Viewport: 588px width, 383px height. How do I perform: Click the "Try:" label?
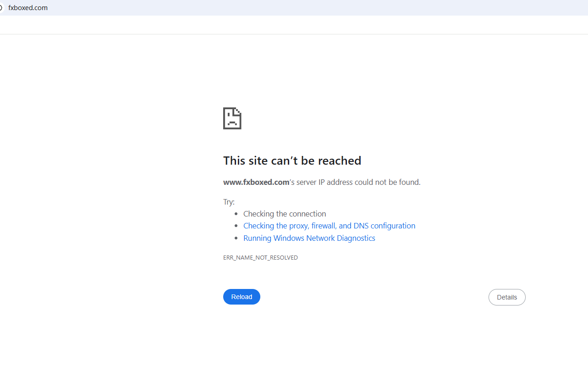click(x=229, y=202)
